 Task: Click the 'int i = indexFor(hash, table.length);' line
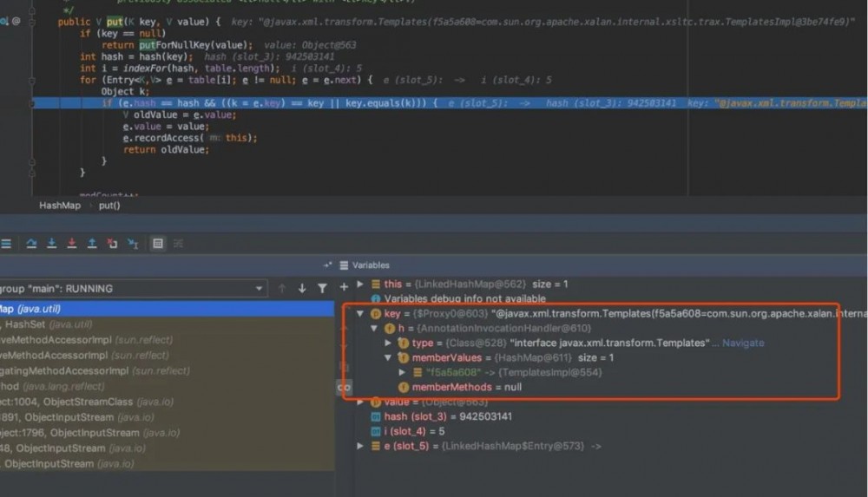click(x=179, y=68)
